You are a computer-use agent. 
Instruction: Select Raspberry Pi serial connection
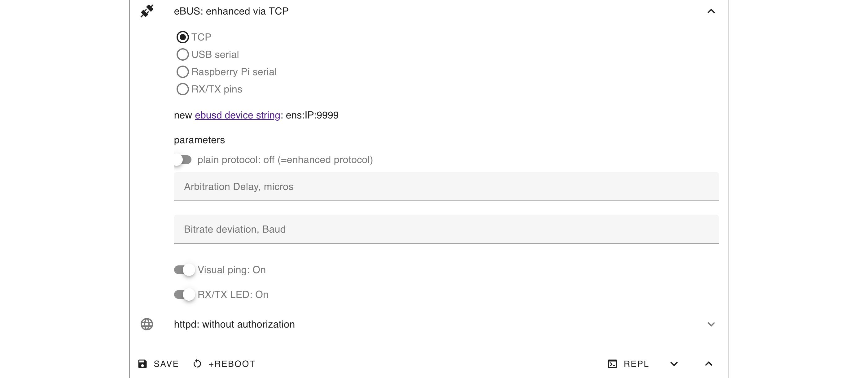183,72
